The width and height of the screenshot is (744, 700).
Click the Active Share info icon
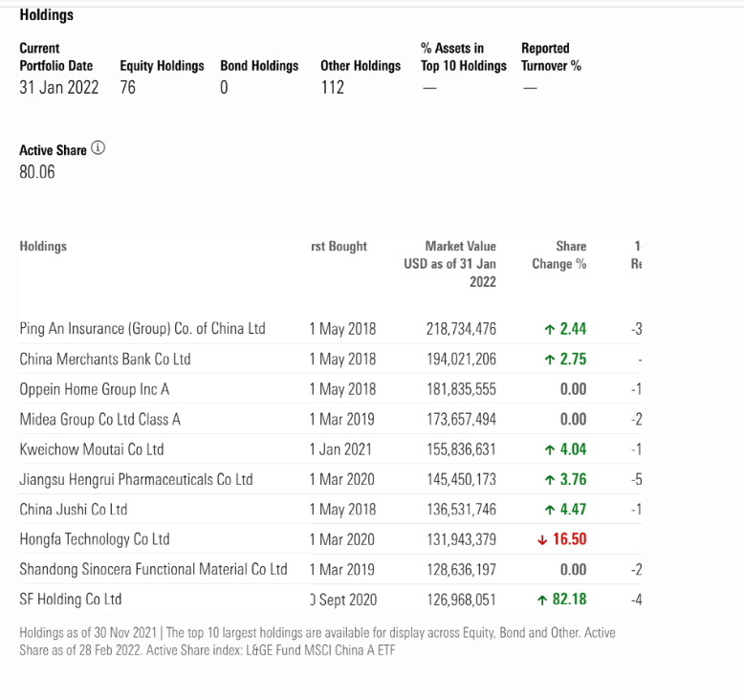pos(98,149)
